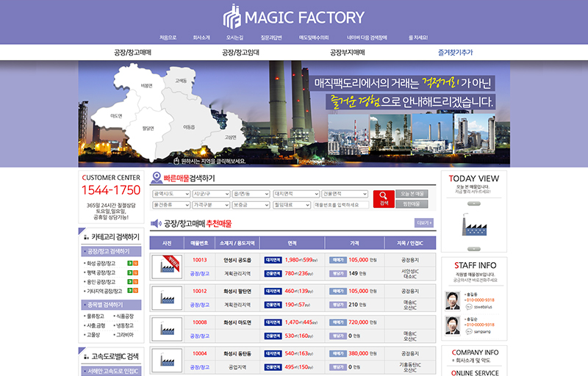Screen dimensions: 588x376
Task: Open the factory thumbnail of listing 10008
Action: pyautogui.click(x=167, y=329)
